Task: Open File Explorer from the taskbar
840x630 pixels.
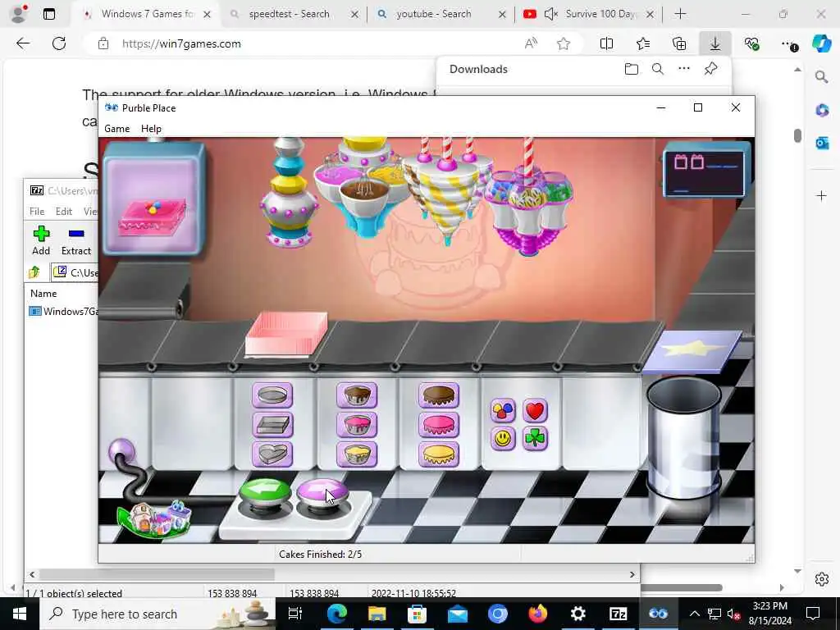Action: (377, 614)
